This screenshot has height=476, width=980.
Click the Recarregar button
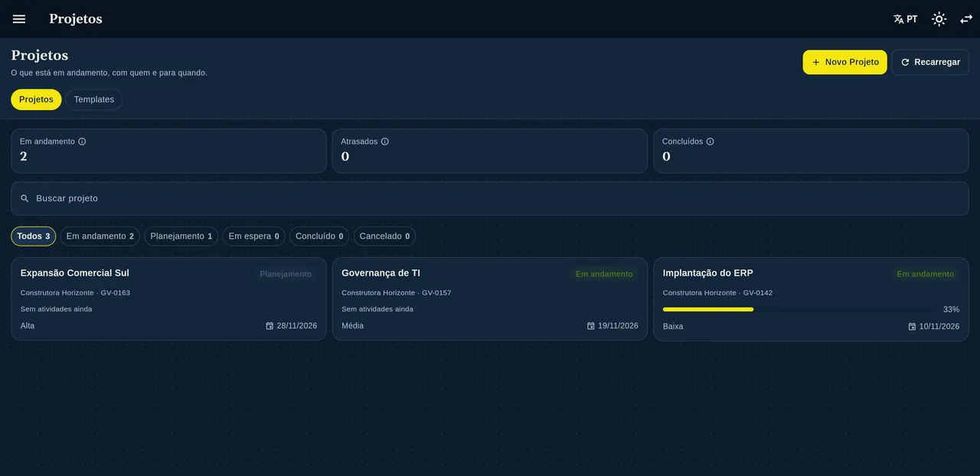[x=930, y=62]
